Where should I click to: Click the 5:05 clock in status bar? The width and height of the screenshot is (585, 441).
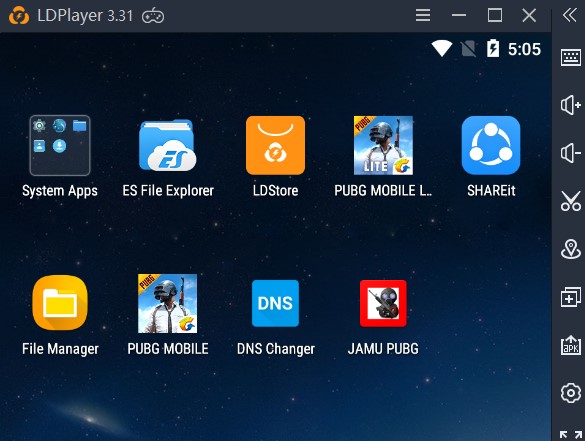point(524,49)
